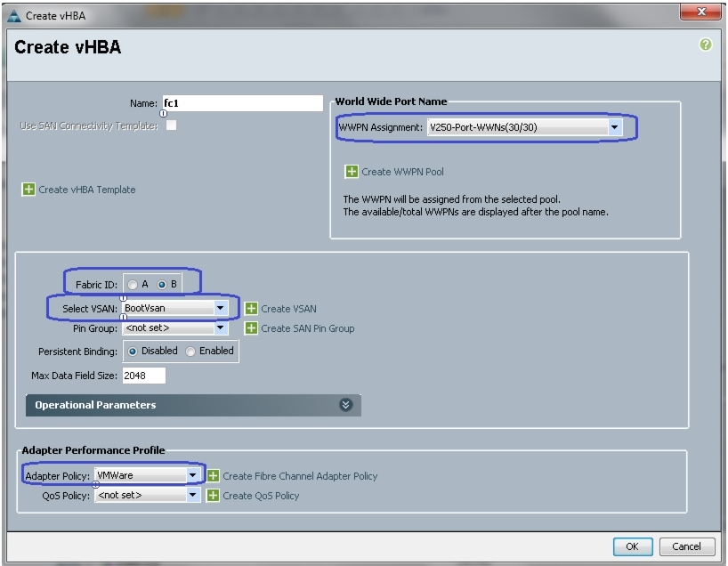
Task: Click the Name field containing fc1
Action: [x=242, y=103]
